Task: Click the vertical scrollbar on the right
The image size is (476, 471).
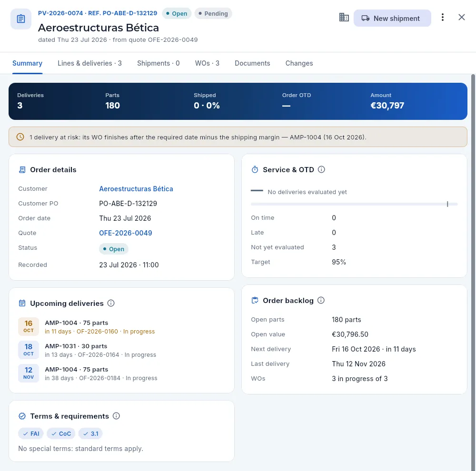Action: click(x=473, y=272)
